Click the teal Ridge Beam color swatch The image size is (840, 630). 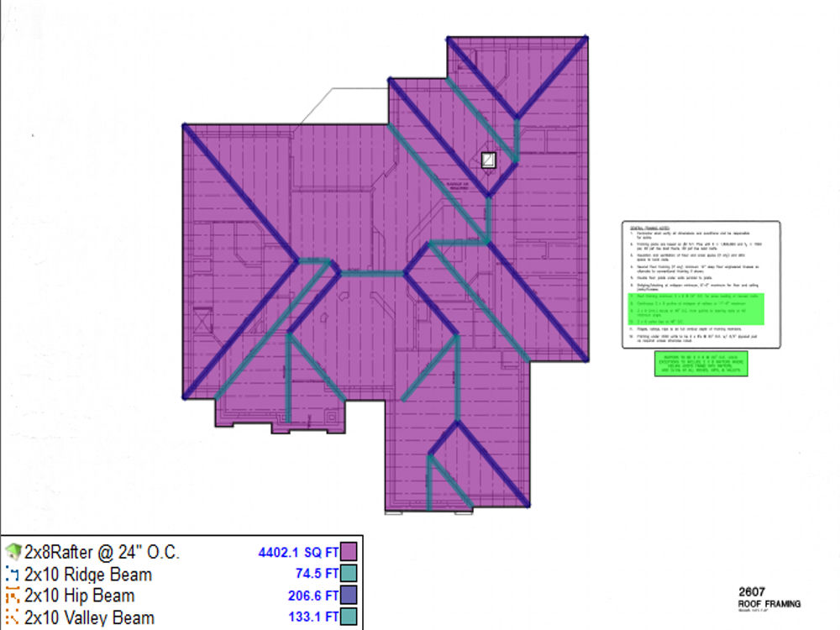point(347,575)
